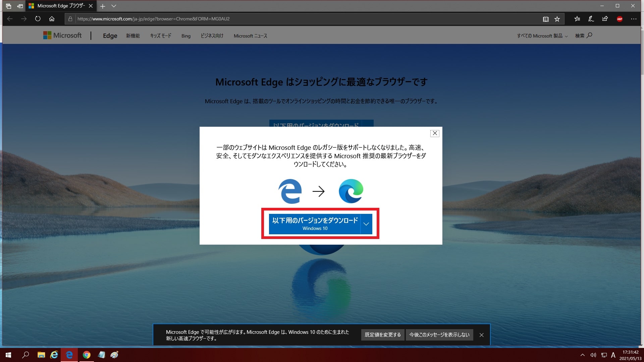Open the ABP extension icon

click(x=620, y=19)
